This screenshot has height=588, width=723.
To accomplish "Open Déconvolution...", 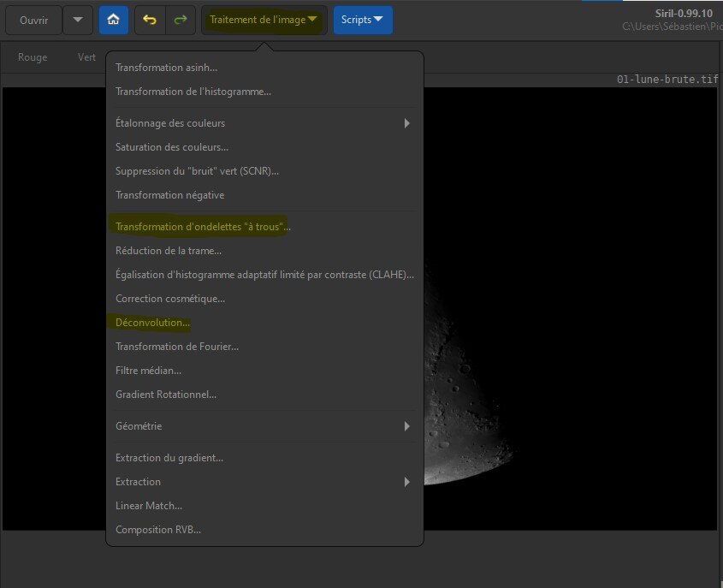I will pyautogui.click(x=264, y=323).
